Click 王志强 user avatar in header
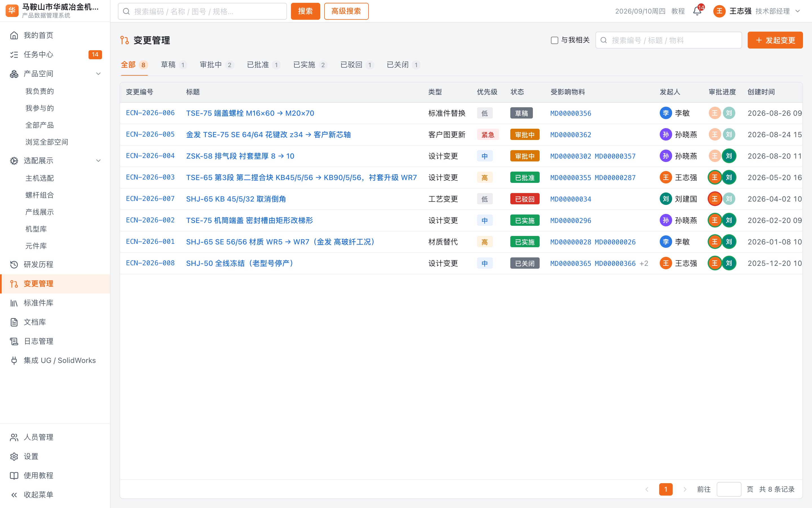Image resolution: width=812 pixels, height=508 pixels. (x=720, y=11)
